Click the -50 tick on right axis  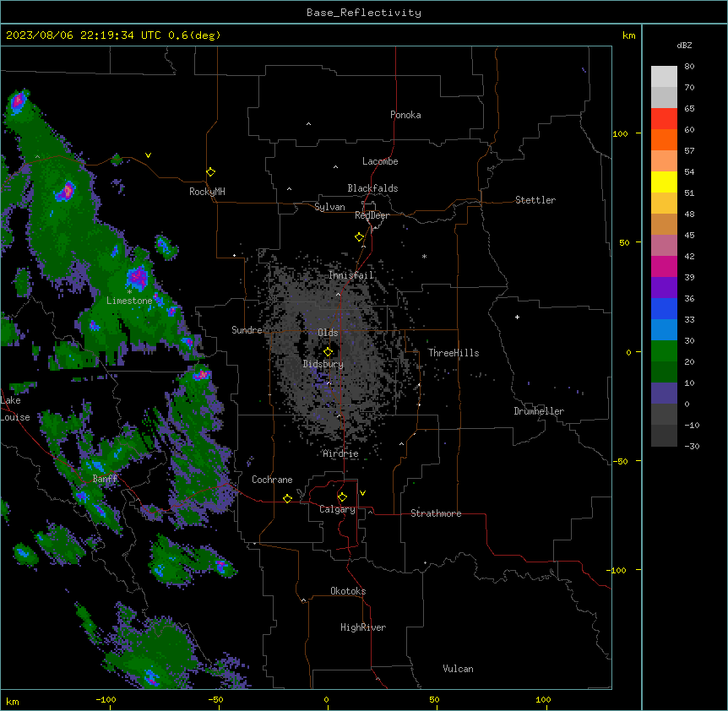(620, 461)
